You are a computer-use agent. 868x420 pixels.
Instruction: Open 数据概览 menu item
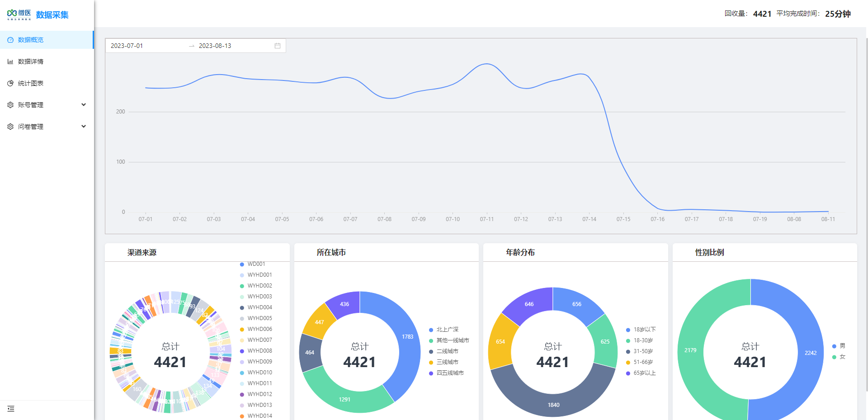(47, 40)
